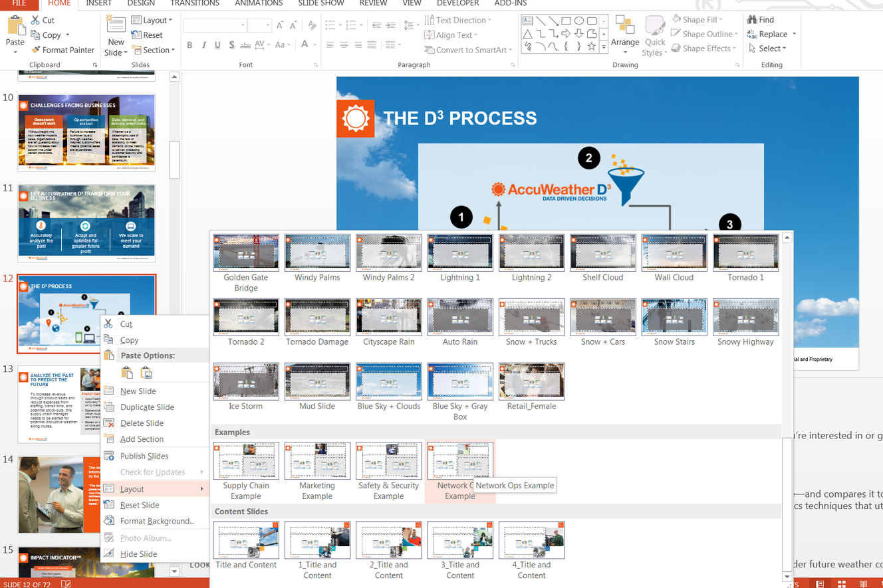Screen dimensions: 883x588
Task: Click the Numbering list icon
Action: click(x=352, y=25)
